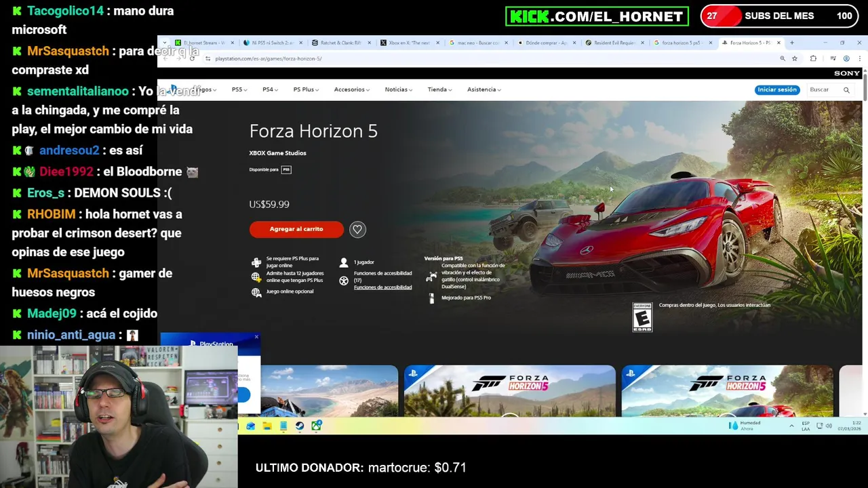868x488 pixels.
Task: Open the Tienda dropdown
Action: tap(439, 89)
